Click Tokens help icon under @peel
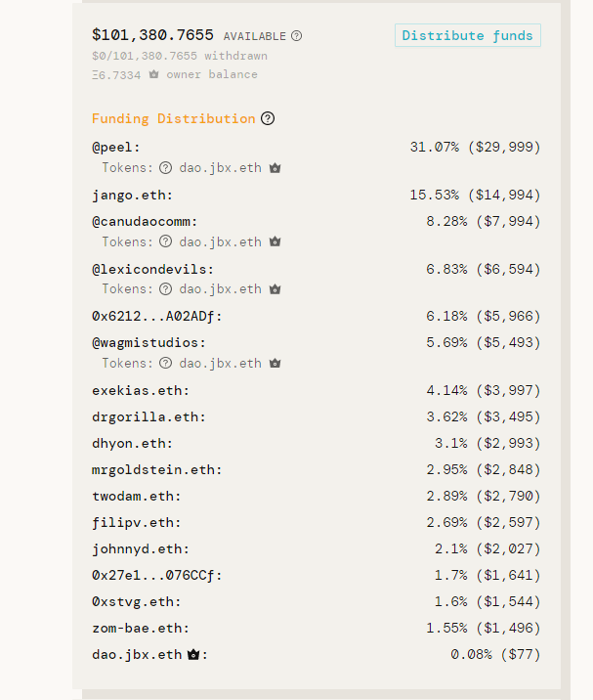Screen dimensions: 593x700 click(165, 168)
